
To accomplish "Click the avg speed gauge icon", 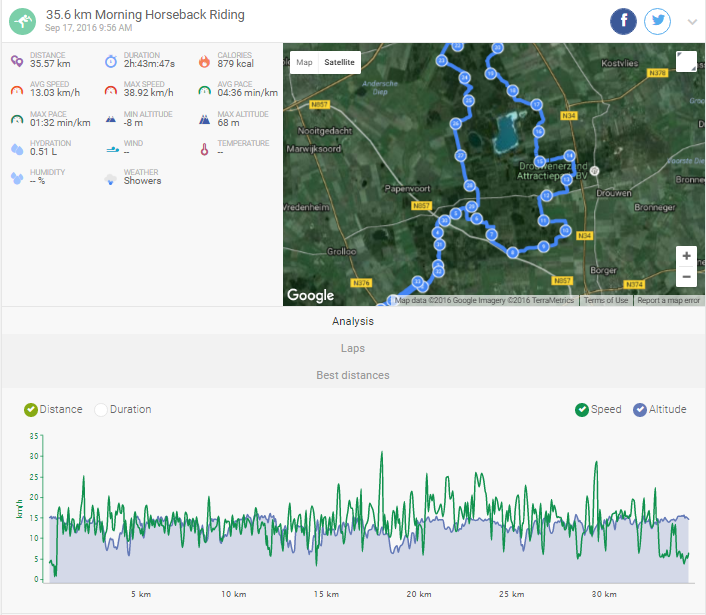I will click(17, 90).
